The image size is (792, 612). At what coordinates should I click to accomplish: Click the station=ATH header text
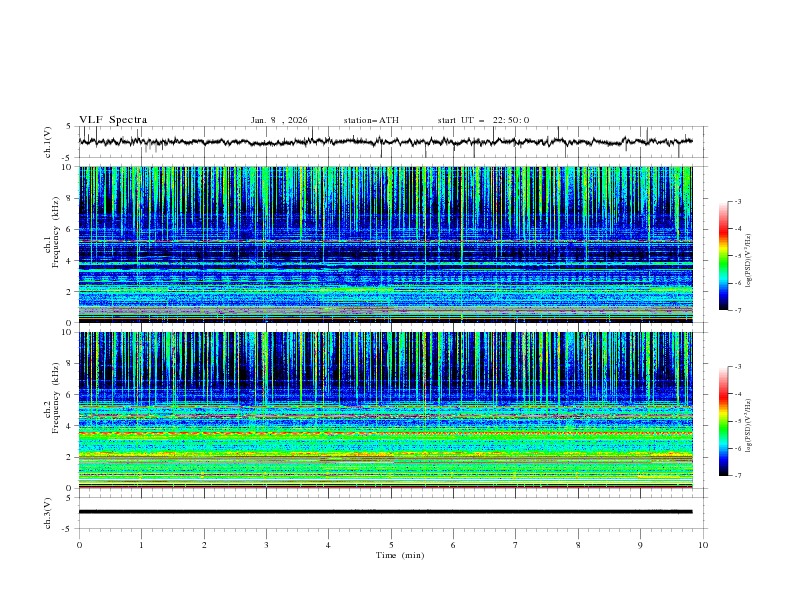click(x=371, y=120)
